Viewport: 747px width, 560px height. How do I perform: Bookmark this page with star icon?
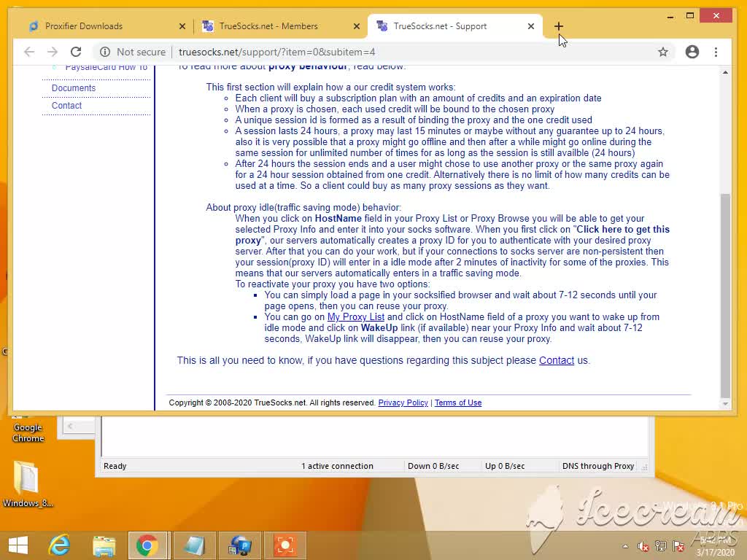(662, 52)
